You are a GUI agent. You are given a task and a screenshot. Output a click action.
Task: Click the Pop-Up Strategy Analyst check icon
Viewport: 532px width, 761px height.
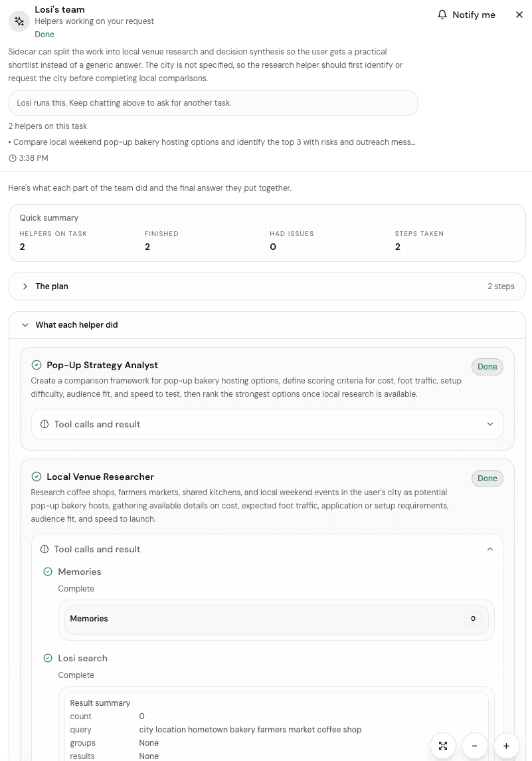click(37, 365)
